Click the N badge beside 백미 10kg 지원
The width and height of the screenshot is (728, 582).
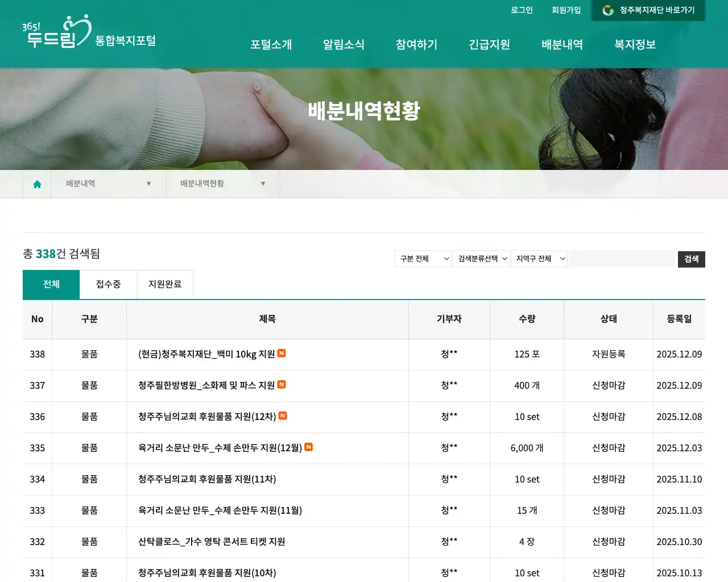pos(281,353)
